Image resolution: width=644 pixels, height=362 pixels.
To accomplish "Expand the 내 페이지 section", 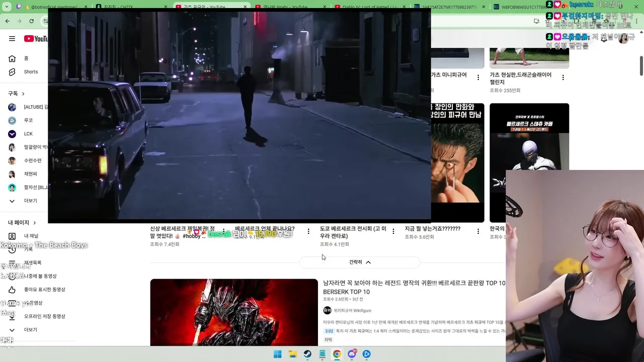I will point(22,222).
